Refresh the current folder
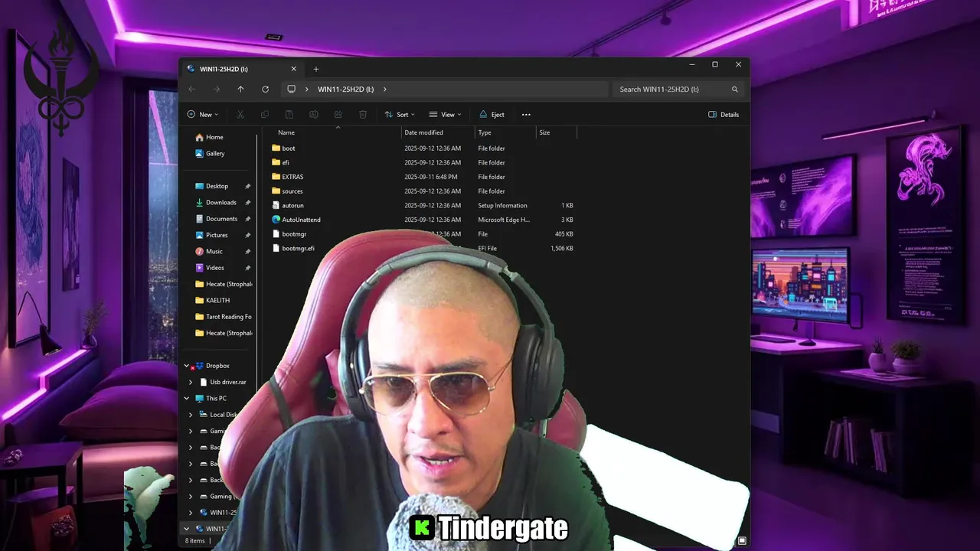980x551 pixels. tap(265, 90)
